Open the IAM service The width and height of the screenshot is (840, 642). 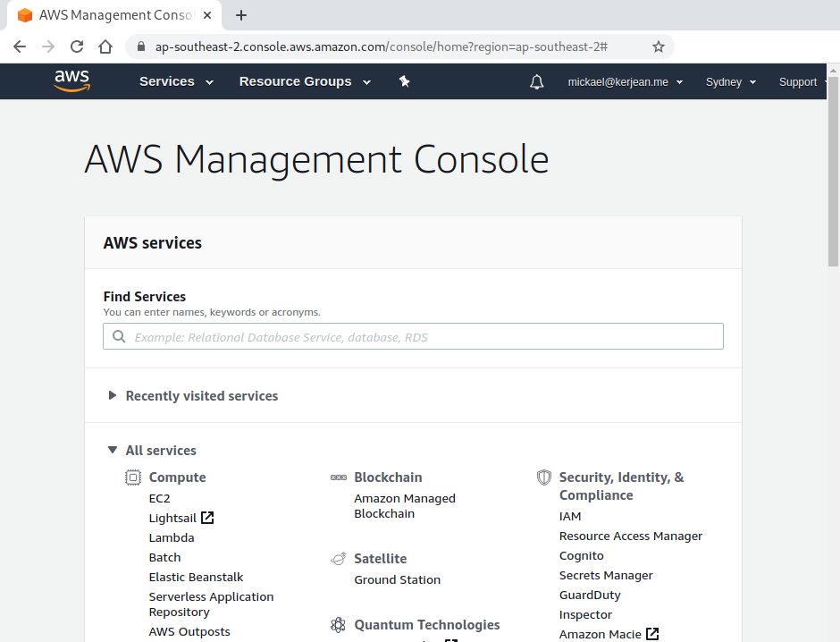coord(570,516)
